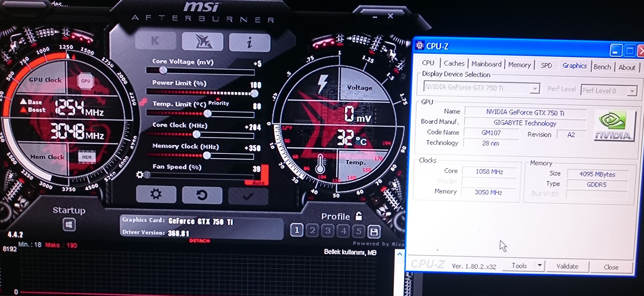The height and width of the screenshot is (296, 644).
Task: Open the Afterburner information i button
Action: click(249, 43)
